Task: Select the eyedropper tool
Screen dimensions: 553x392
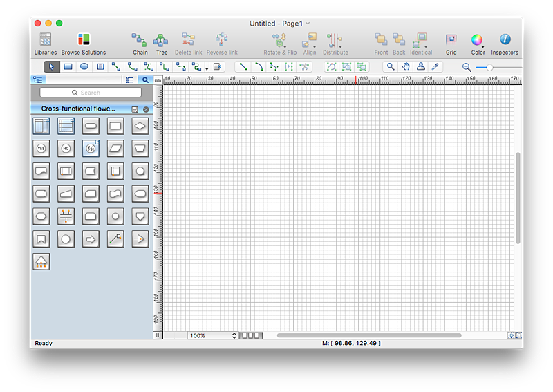Action: tap(435, 67)
